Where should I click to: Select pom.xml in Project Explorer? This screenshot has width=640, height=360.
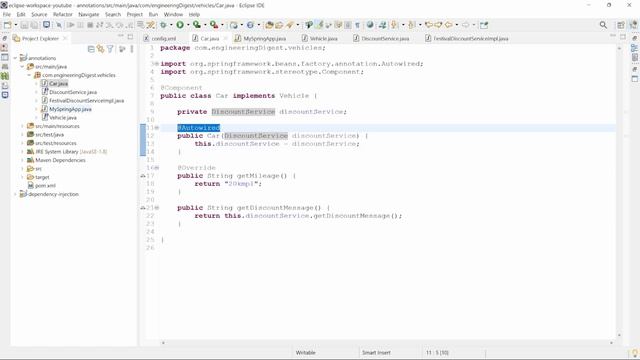(45, 186)
